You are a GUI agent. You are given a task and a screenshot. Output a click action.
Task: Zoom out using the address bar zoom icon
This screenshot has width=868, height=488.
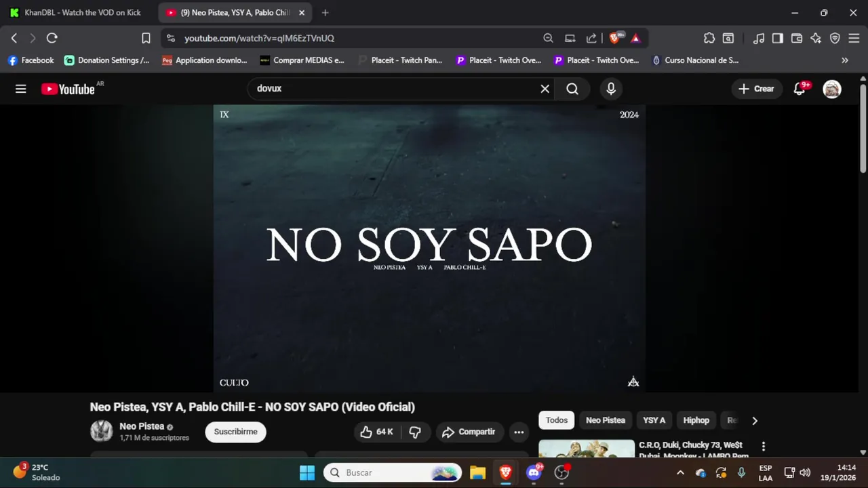click(x=548, y=38)
